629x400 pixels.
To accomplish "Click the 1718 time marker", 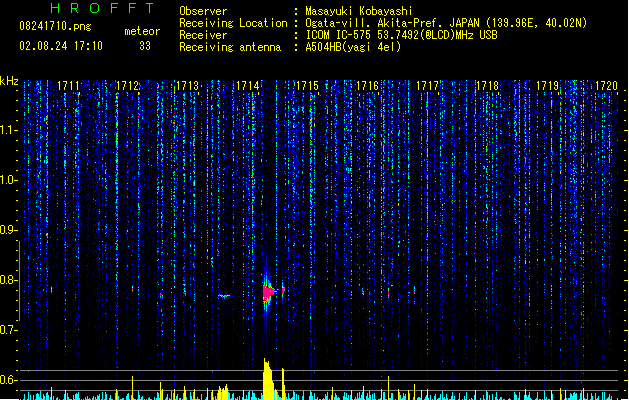I will point(487,86).
